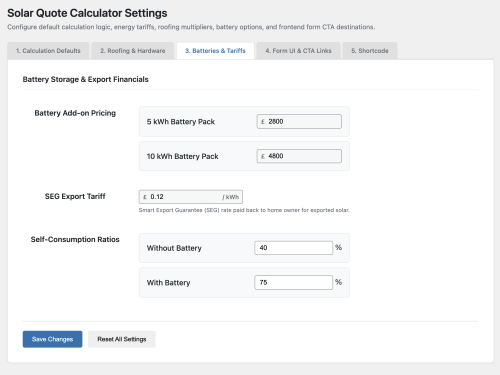The width and height of the screenshot is (500, 375).
Task: Click the Battery Add-on Pricing label
Action: point(75,113)
